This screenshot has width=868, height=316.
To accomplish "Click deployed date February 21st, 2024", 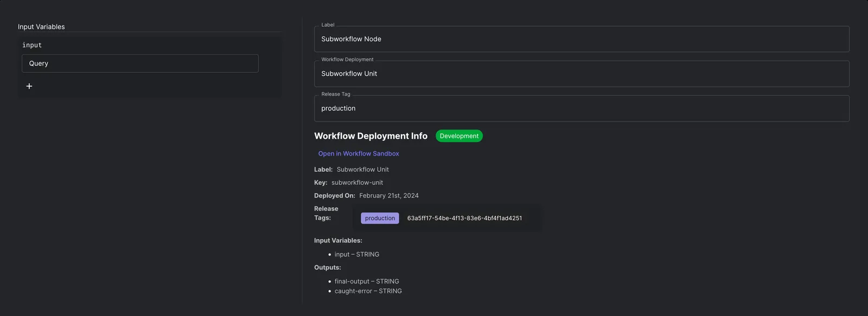I will click(x=389, y=196).
